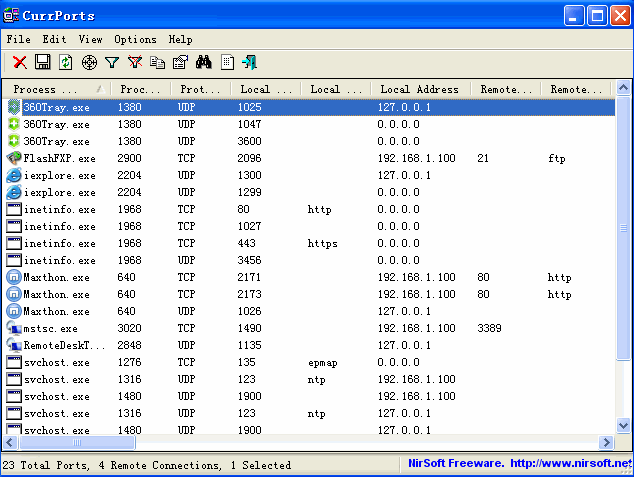Click the FlashFXP.exe row icon

[x=14, y=158]
